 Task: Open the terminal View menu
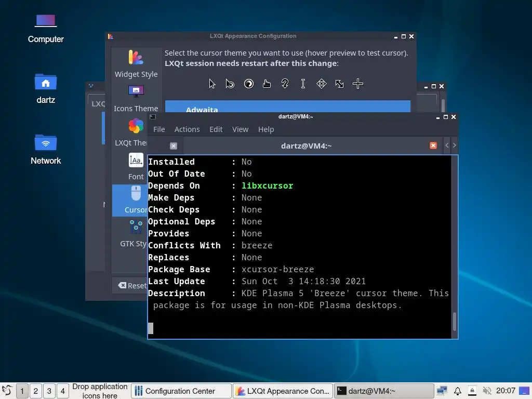240,129
